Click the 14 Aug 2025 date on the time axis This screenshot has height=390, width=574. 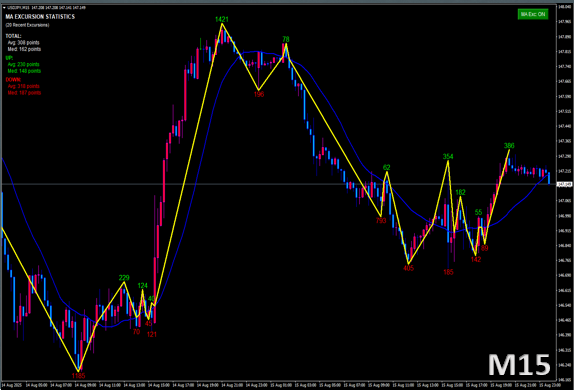[12, 385]
